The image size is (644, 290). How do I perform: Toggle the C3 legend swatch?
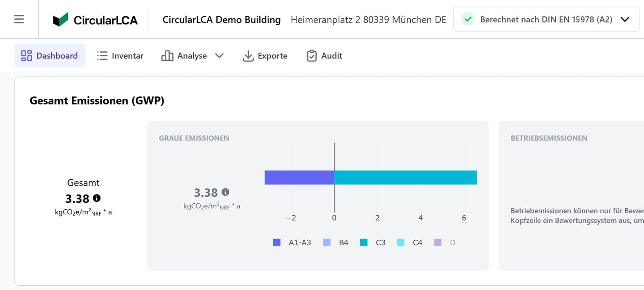(x=364, y=243)
